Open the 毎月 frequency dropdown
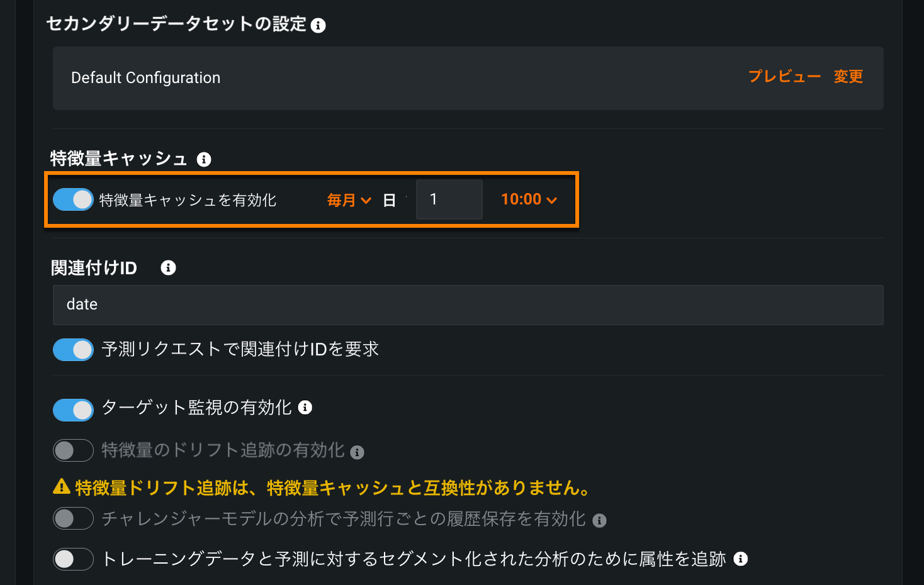924x585 pixels. (349, 200)
